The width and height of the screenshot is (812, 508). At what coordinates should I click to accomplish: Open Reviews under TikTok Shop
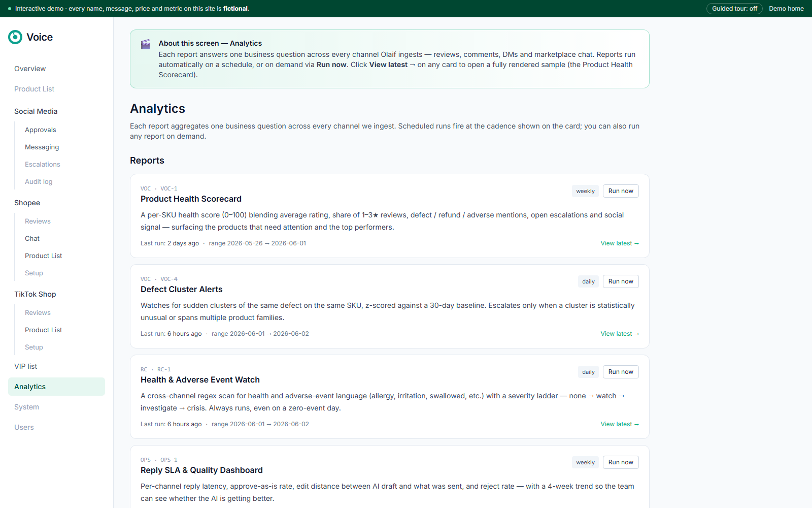point(38,313)
